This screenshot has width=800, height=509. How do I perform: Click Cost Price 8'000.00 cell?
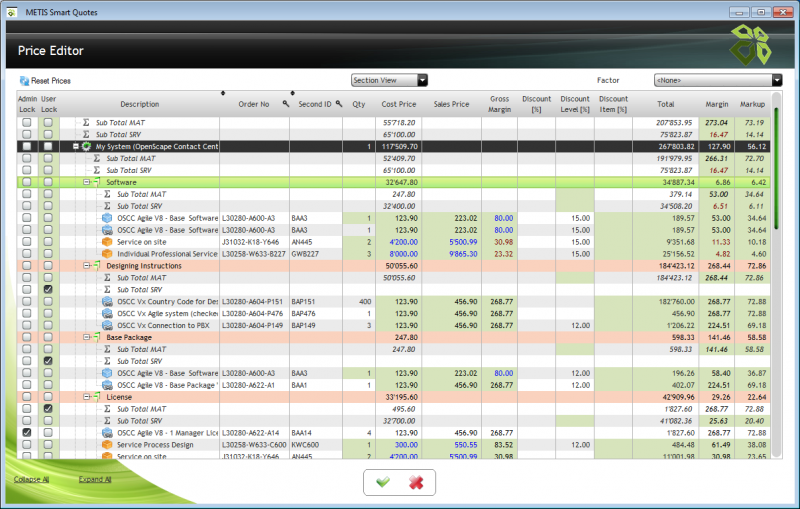[399, 254]
